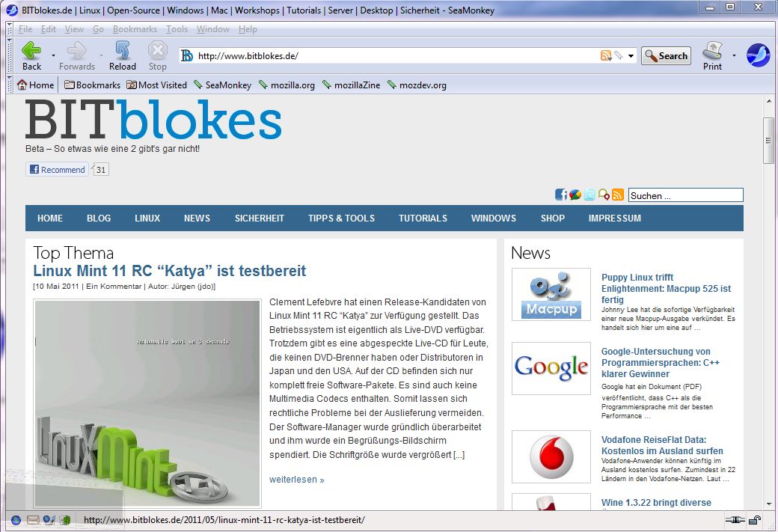
Task: Open the Print button dropdown arrow
Action: click(734, 55)
